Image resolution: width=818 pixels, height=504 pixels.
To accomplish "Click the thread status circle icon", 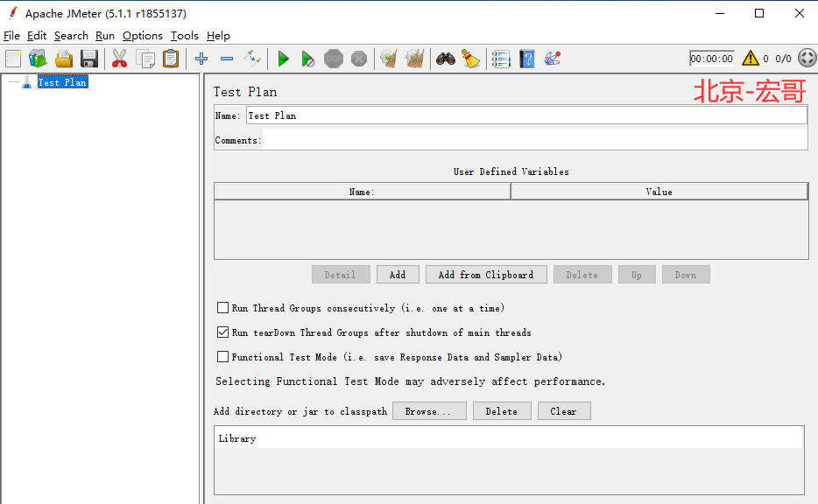I will pos(807,58).
